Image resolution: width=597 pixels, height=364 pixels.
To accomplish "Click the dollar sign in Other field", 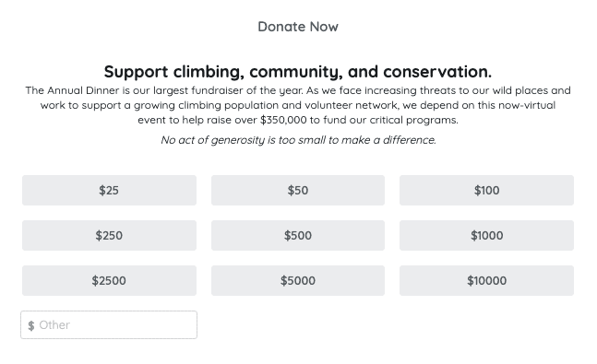I will [x=31, y=325].
